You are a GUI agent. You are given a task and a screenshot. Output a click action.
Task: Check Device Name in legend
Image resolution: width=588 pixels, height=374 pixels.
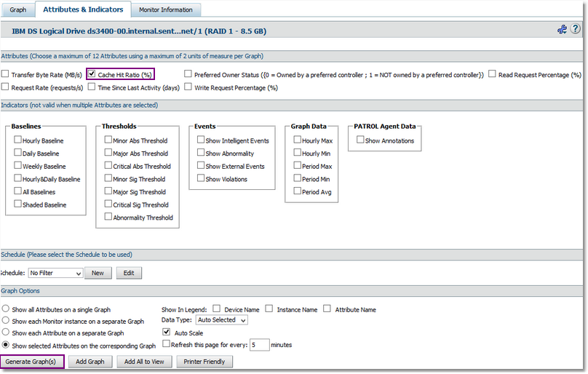pyautogui.click(x=216, y=309)
